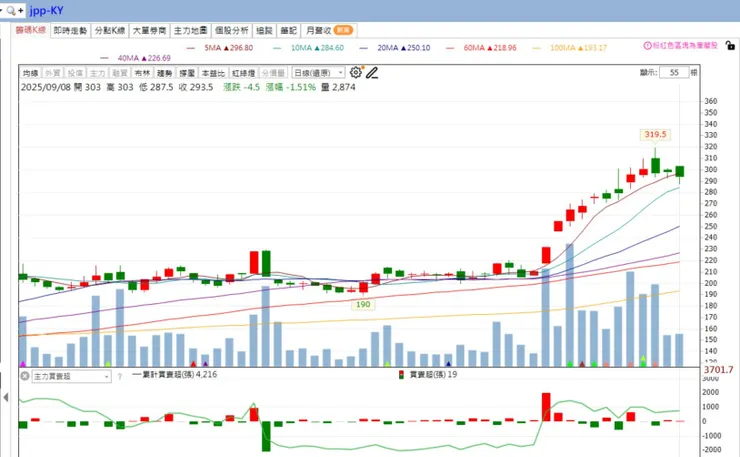Close the 主力買賣超 indicator panel
Image resolution: width=740 pixels, height=457 pixels.
25,376
